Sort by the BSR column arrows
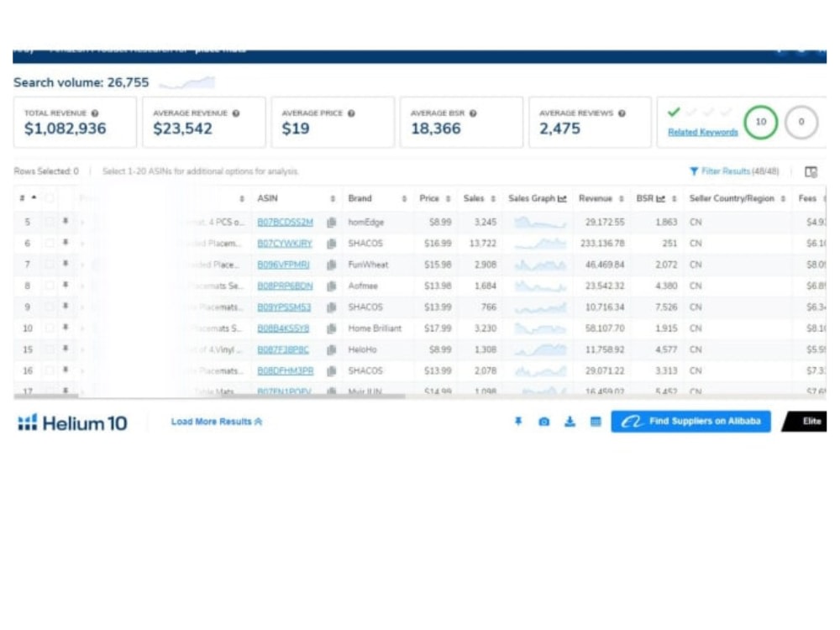The image size is (840, 630). click(675, 199)
